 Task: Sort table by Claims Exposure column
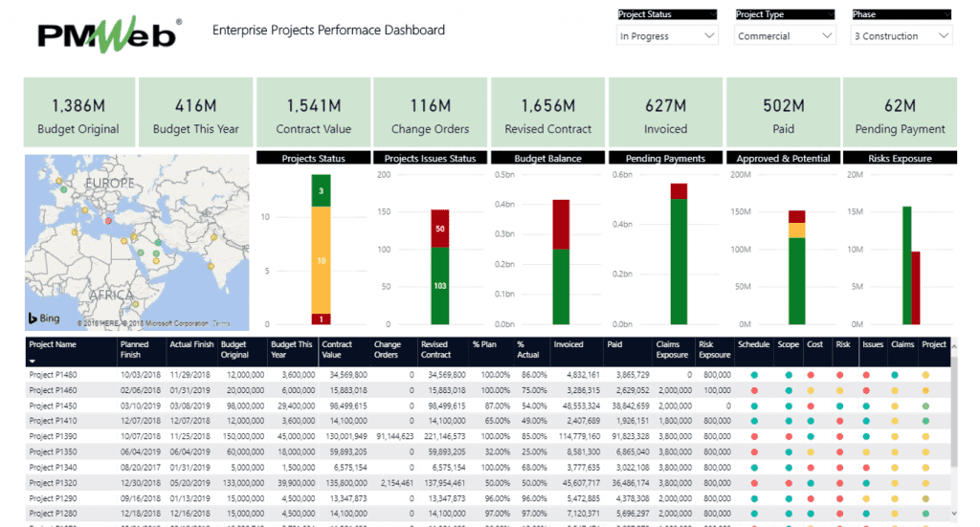pyautogui.click(x=672, y=350)
